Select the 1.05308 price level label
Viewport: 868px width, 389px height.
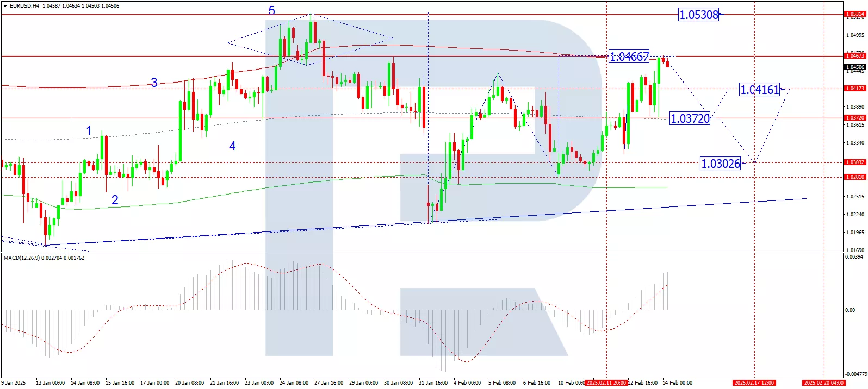pyautogui.click(x=698, y=15)
